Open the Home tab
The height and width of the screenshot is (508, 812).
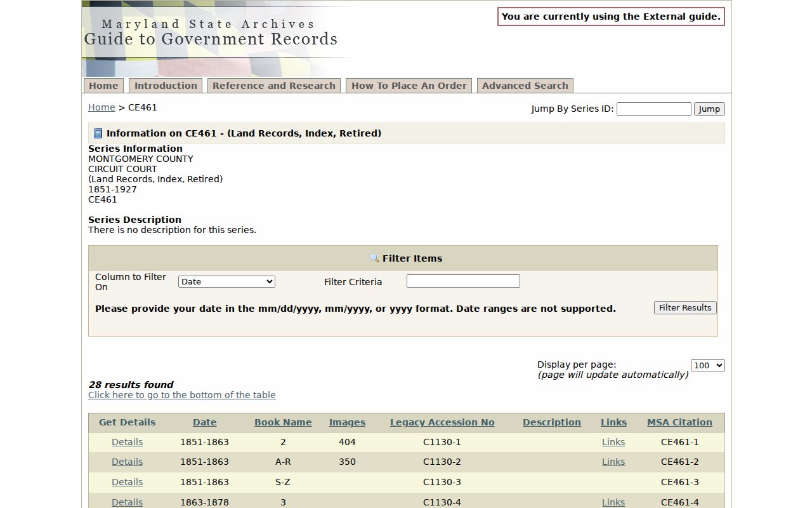(x=103, y=86)
